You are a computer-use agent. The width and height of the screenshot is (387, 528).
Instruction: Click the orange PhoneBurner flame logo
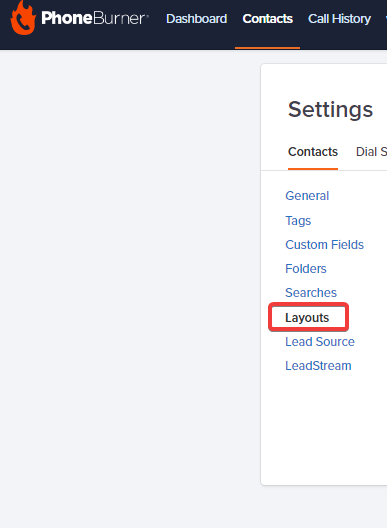tap(23, 18)
